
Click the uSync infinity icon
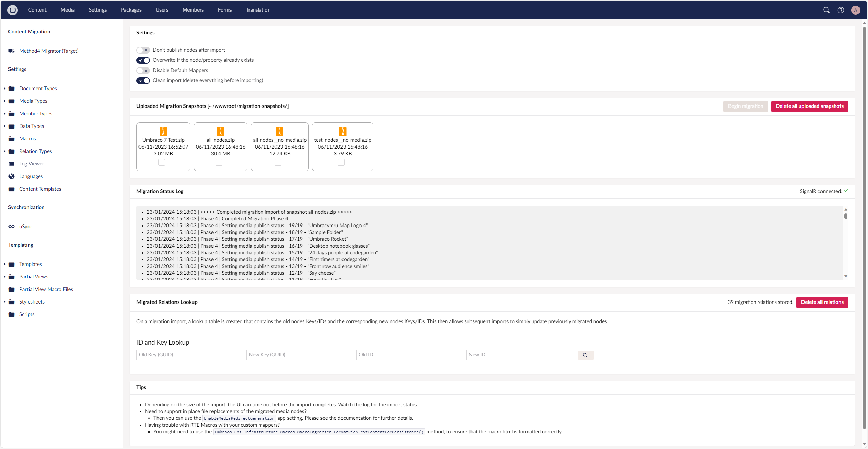[12, 227]
